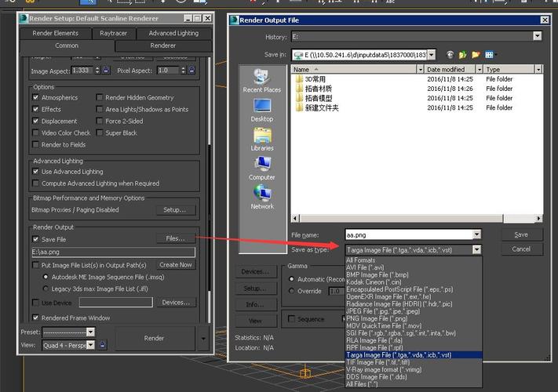This screenshot has width=558, height=392.
Task: Select Legacy 3ds max Image File List
Action: [x=46, y=289]
